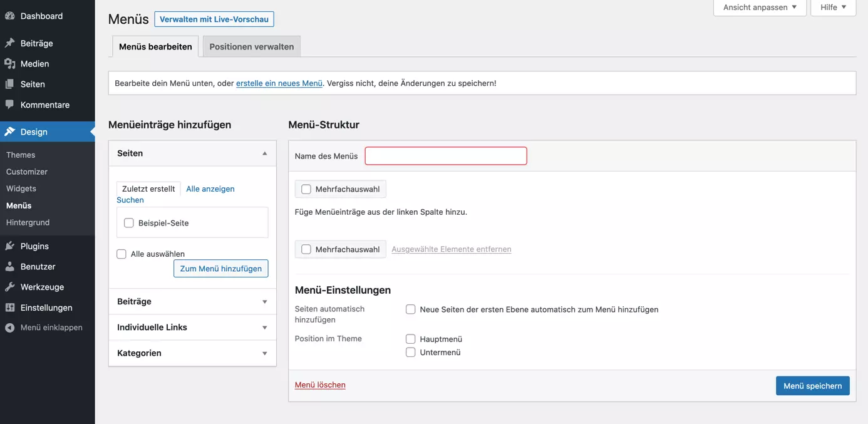
Task: Click the Kommentare speech bubble icon
Action: [9, 105]
